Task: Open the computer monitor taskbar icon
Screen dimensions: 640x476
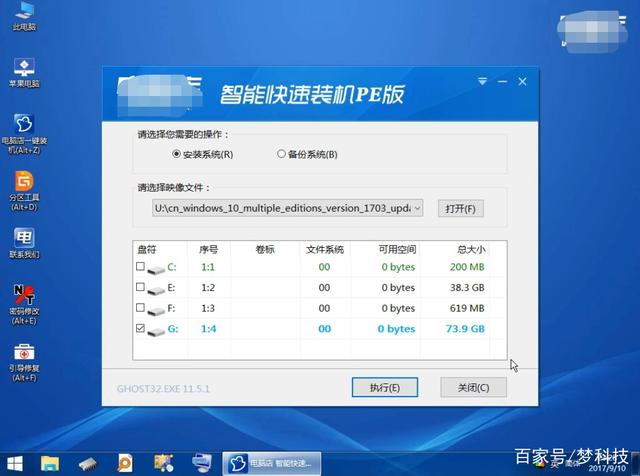Action: click(202, 463)
